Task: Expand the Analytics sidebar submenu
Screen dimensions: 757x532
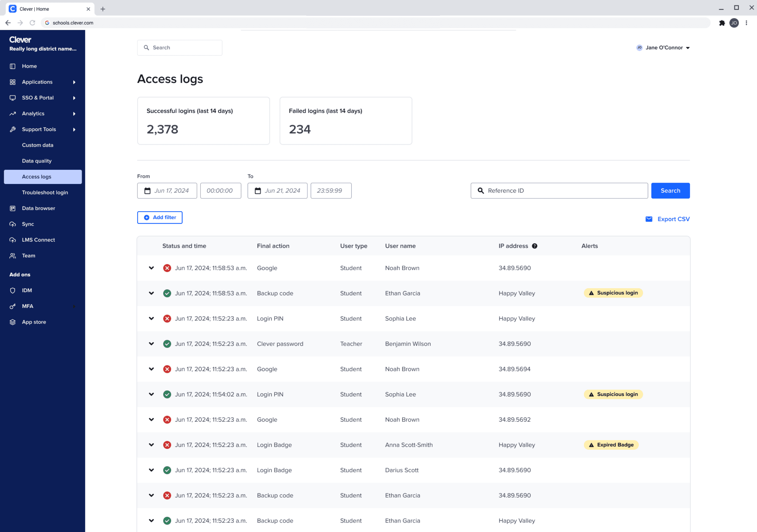Action: click(x=74, y=114)
